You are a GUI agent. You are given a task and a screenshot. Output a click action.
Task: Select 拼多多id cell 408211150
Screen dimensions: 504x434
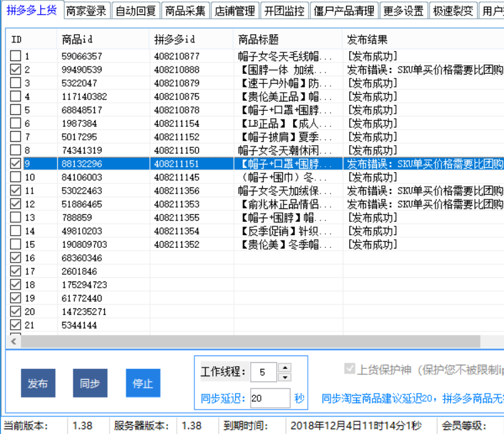[177, 150]
